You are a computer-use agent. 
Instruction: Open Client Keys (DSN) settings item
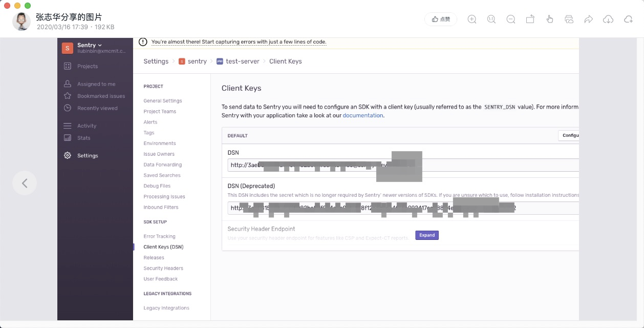tap(163, 247)
